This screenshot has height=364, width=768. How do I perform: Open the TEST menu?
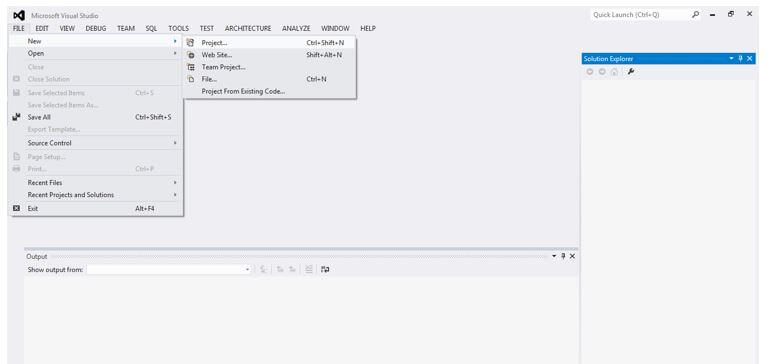tap(207, 28)
